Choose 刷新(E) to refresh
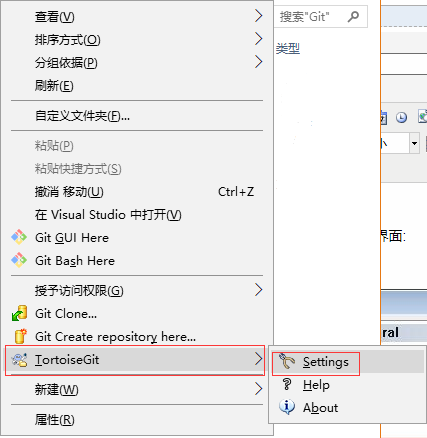Image resolution: width=427 pixels, height=438 pixels. 137,85
